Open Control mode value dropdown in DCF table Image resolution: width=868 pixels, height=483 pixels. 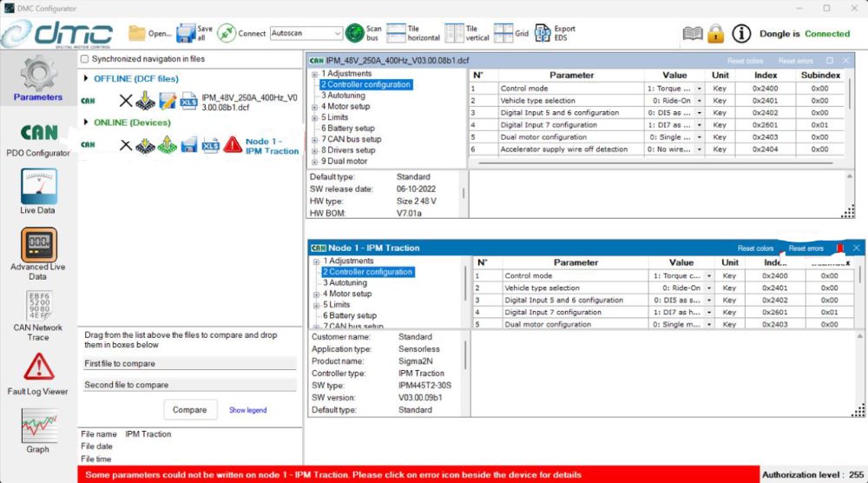point(699,89)
